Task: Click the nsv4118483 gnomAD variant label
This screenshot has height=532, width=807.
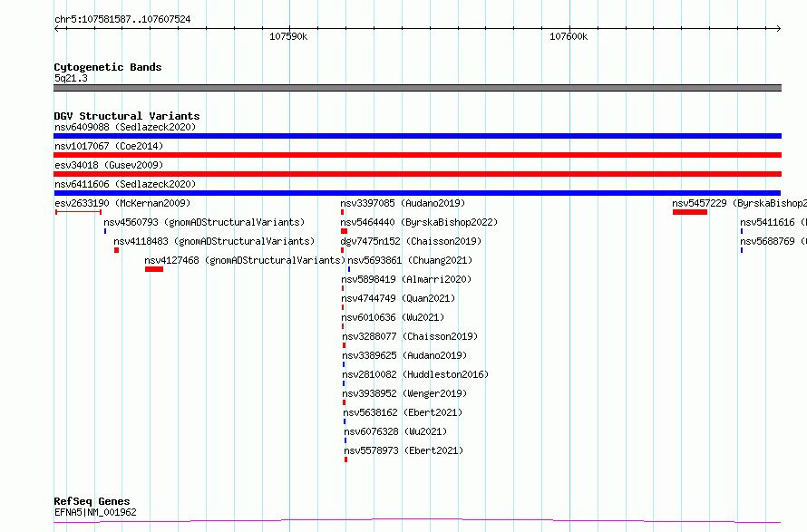Action: [x=214, y=241]
